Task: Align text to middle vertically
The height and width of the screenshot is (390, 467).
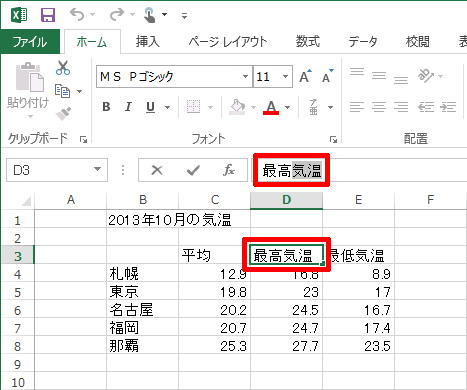Action: point(379,77)
